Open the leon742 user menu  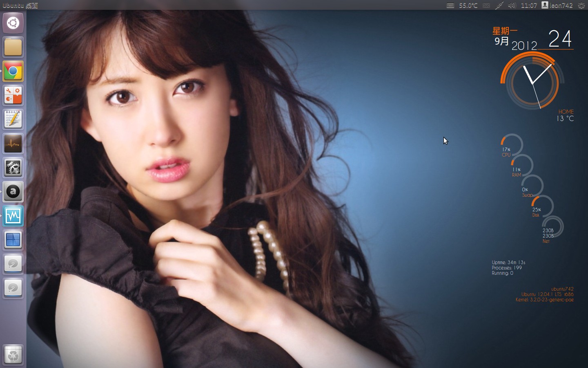557,5
